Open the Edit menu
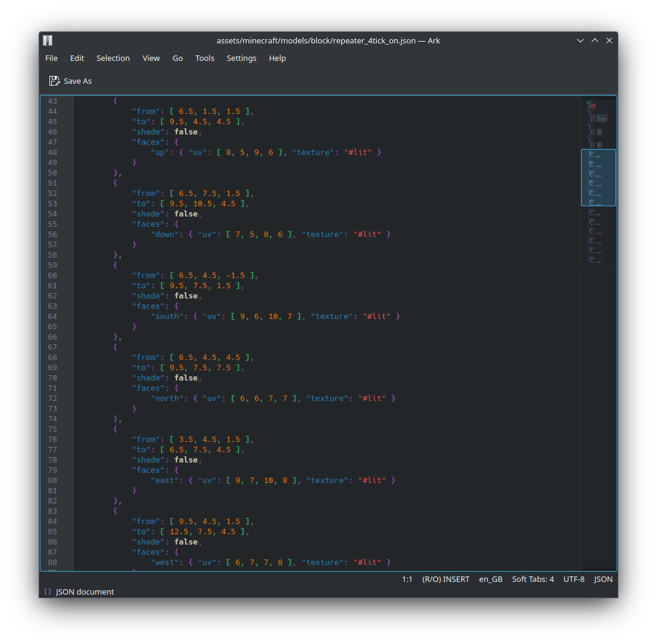 pyautogui.click(x=77, y=58)
